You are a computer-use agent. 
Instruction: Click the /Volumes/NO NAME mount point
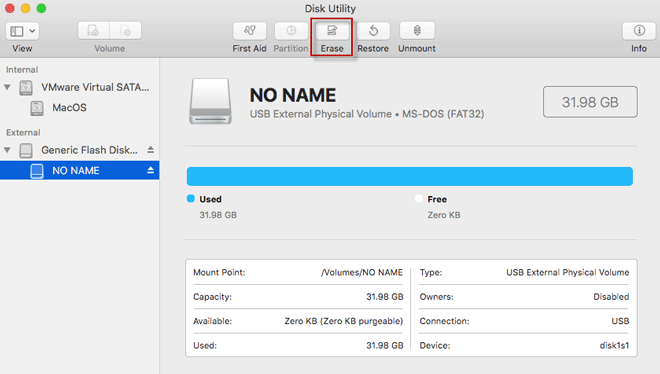pos(362,273)
